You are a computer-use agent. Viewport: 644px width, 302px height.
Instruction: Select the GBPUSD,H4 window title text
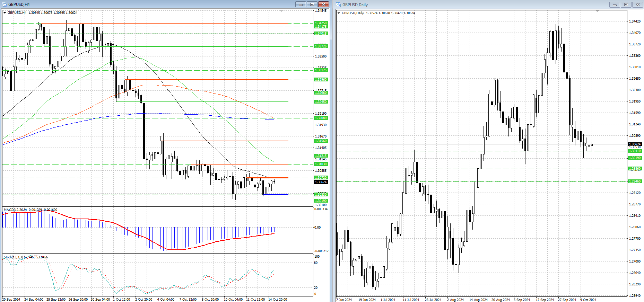(19, 5)
